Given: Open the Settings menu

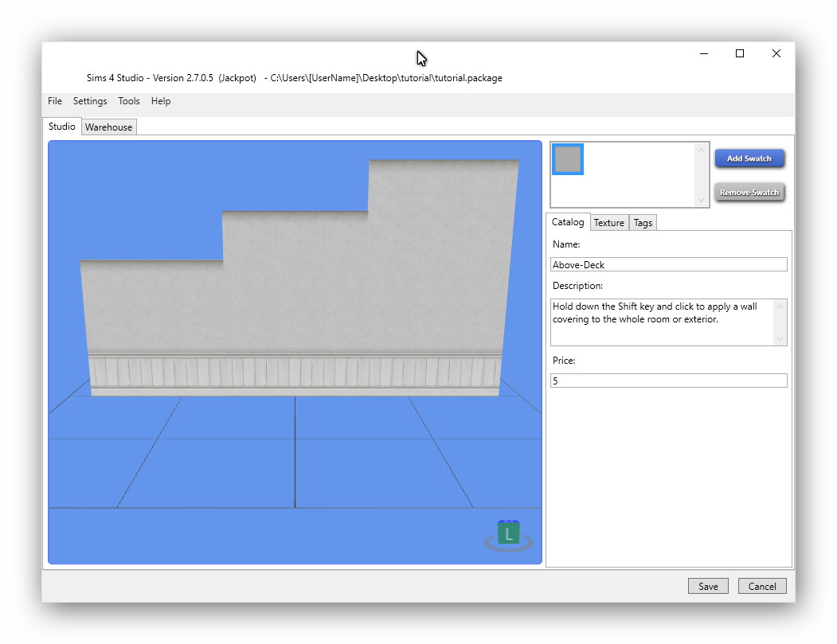Looking at the screenshot, I should pyautogui.click(x=90, y=101).
